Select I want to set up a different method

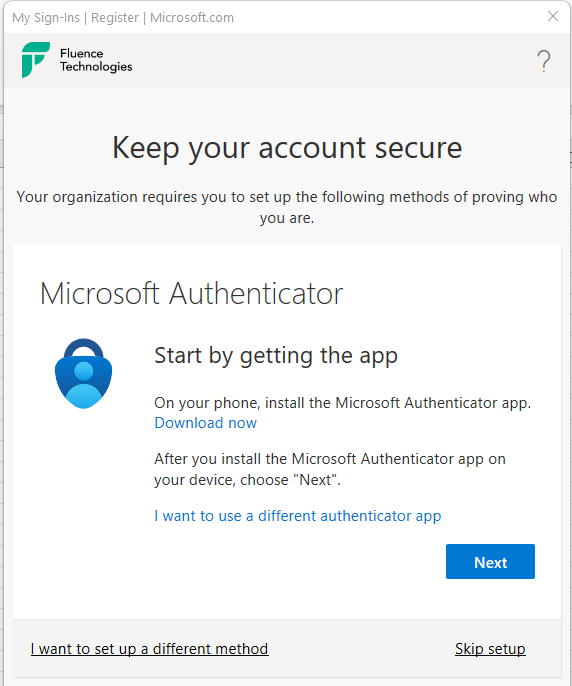click(x=150, y=649)
